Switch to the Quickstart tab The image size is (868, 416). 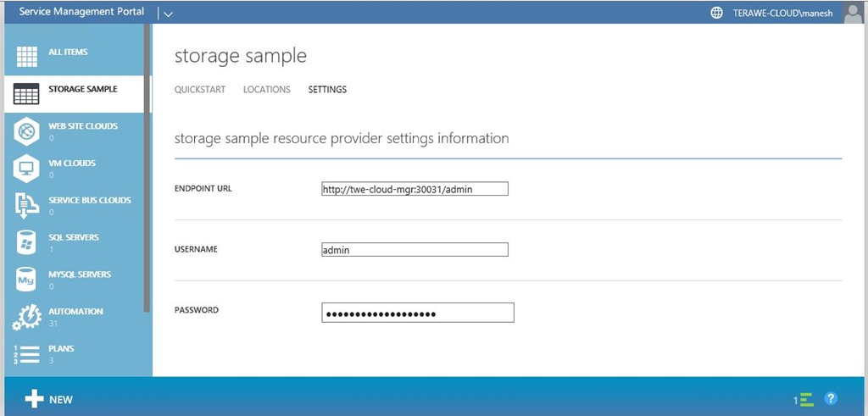point(200,90)
